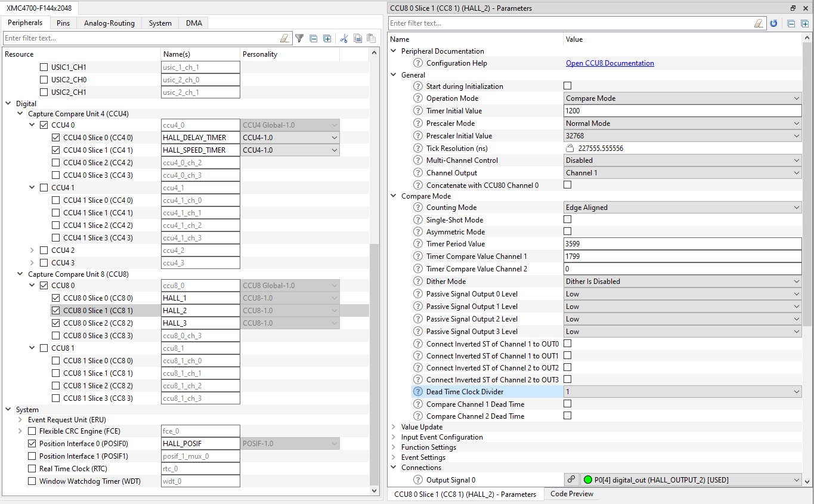
Task: Select the CCU8 0 Slice 0 (CC8 0) row
Action: [98, 298]
